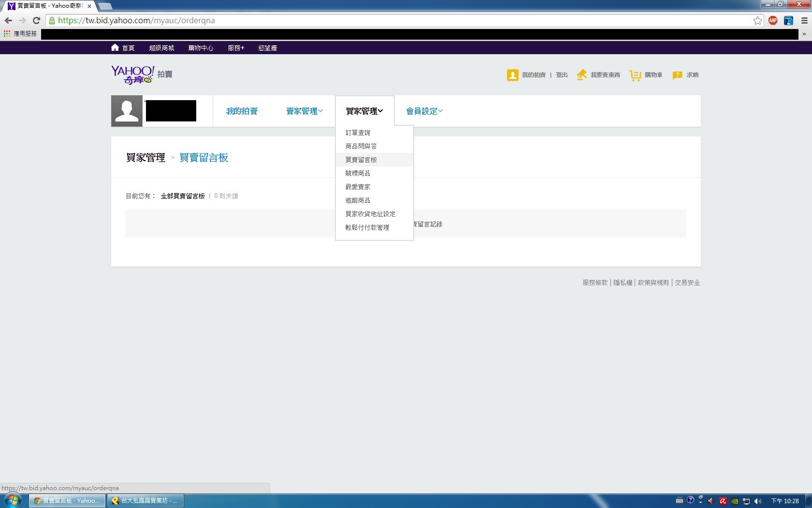This screenshot has width=812, height=508.
Task: Select 買賣留言板 from the dropdown menu
Action: tap(375, 160)
